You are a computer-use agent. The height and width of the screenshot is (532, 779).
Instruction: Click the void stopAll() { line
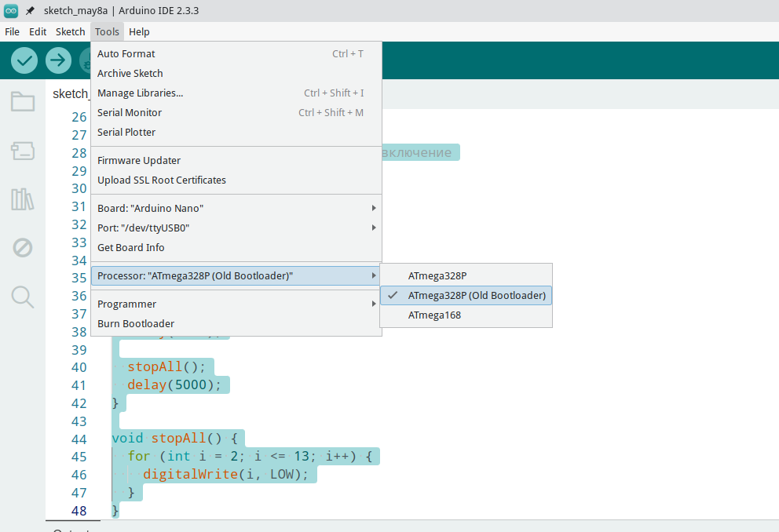pyautogui.click(x=175, y=438)
